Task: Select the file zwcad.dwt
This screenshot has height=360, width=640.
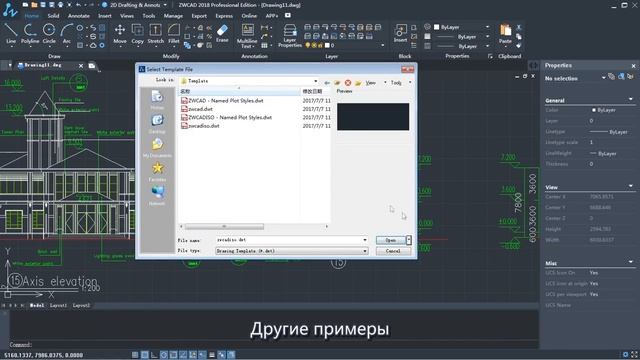Action: [197, 109]
